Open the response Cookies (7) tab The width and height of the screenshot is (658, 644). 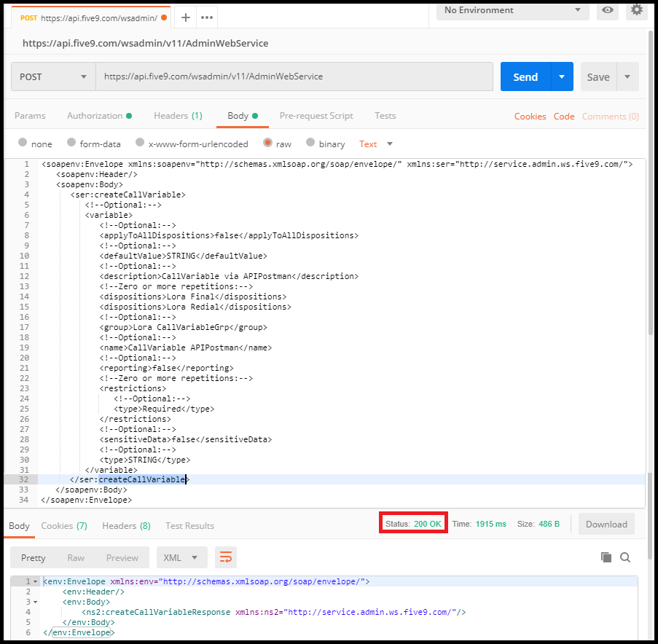click(x=64, y=526)
